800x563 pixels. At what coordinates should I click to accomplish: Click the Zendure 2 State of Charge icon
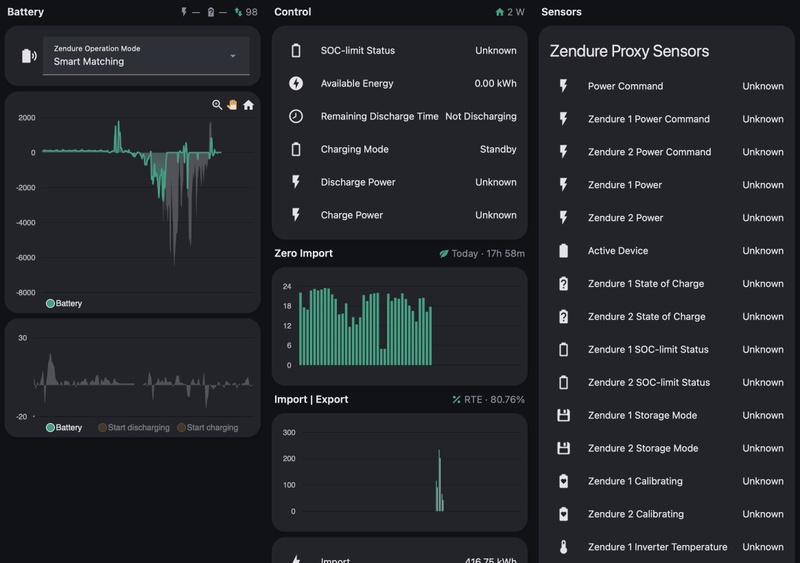(x=563, y=316)
